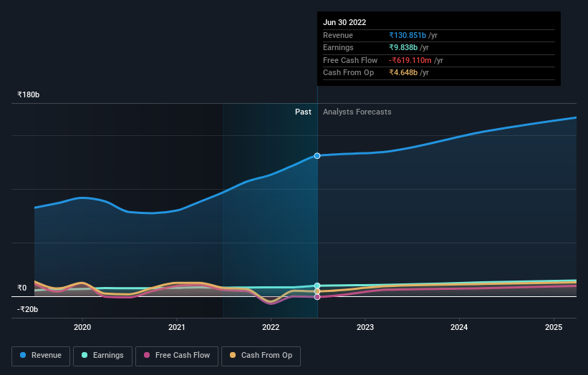Click the -₹20b y-axis label
588x375 pixels.
[x=27, y=309]
